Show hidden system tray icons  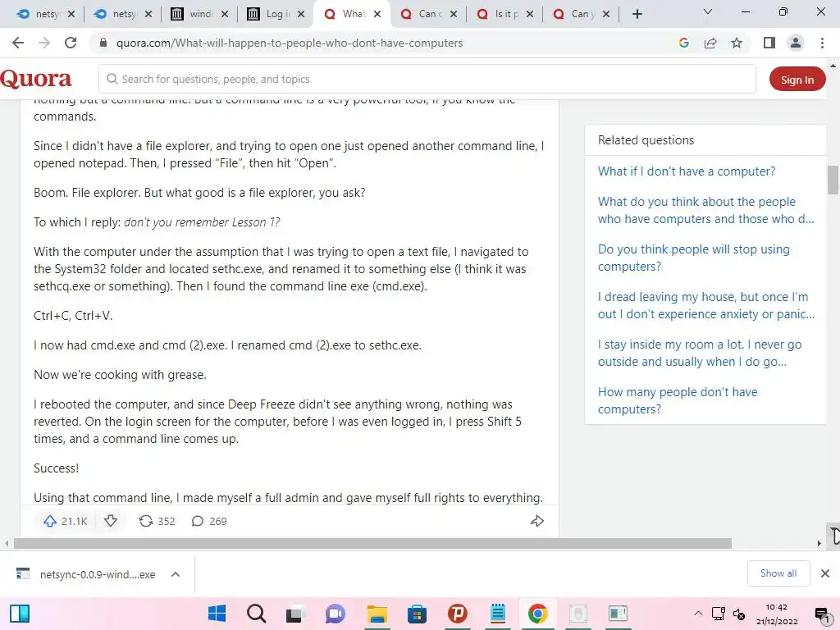tap(698, 614)
